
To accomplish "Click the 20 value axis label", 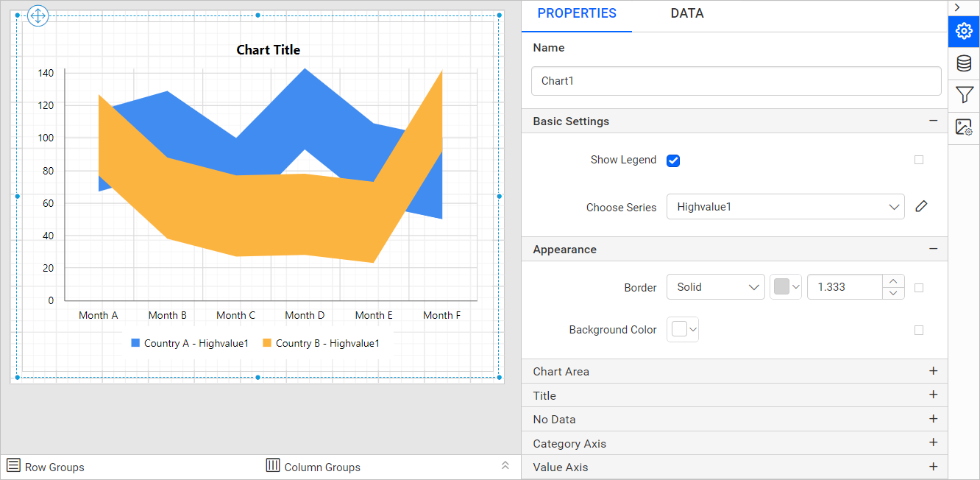I will [48, 268].
